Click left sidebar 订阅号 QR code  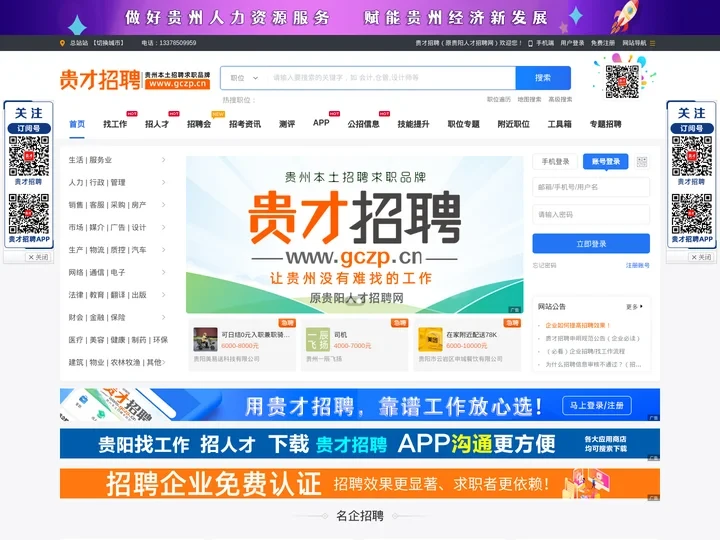coord(29,156)
